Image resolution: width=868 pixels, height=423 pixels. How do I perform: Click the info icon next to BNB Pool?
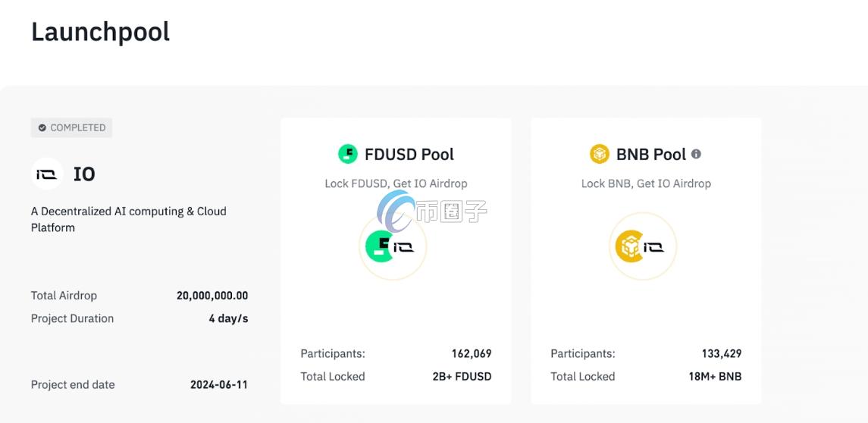click(696, 154)
